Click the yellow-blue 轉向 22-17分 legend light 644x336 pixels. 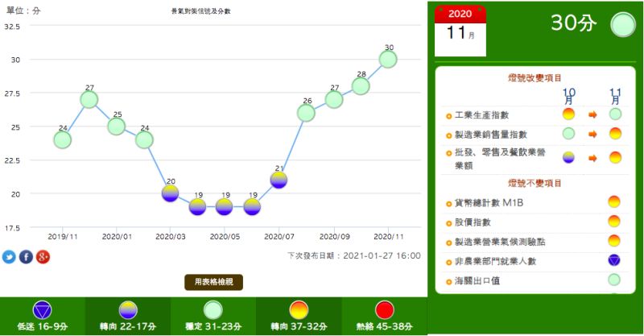tap(128, 310)
